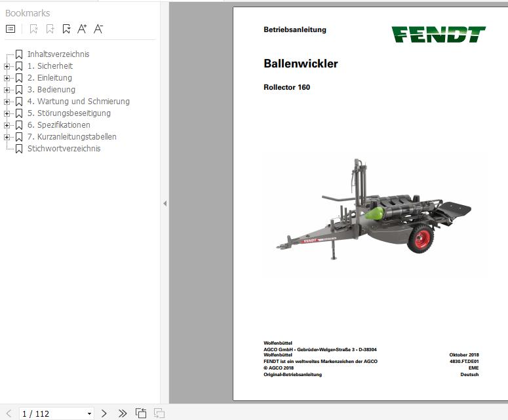
Task: Open the 5. Störungsbeseitigung bookmark
Action: [69, 113]
